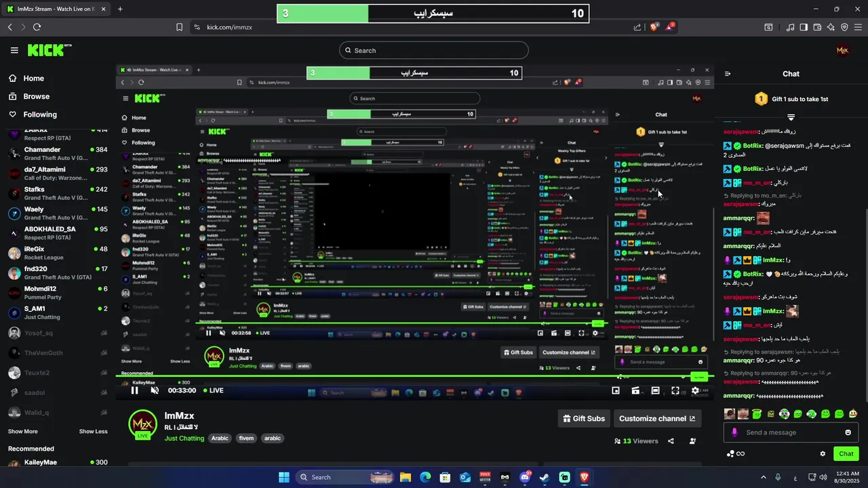Viewport: 868px width, 488px height.
Task: Click the ImMzx channel avatar
Action: [143, 424]
